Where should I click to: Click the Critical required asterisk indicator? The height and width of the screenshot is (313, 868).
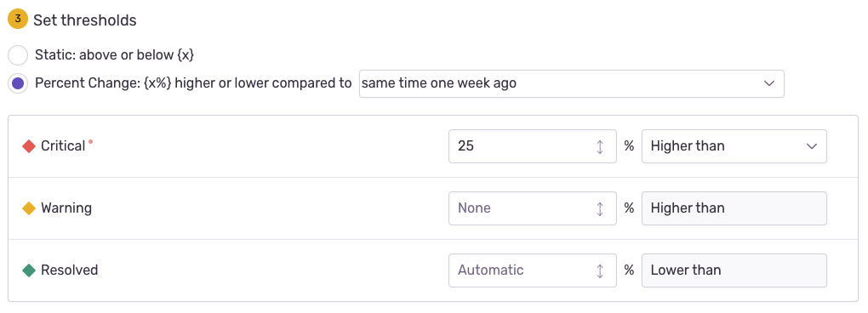91,141
